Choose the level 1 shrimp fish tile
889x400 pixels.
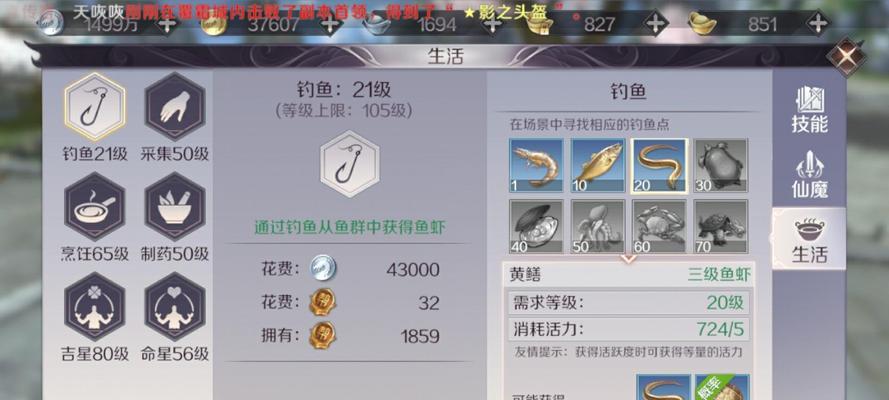(x=536, y=165)
